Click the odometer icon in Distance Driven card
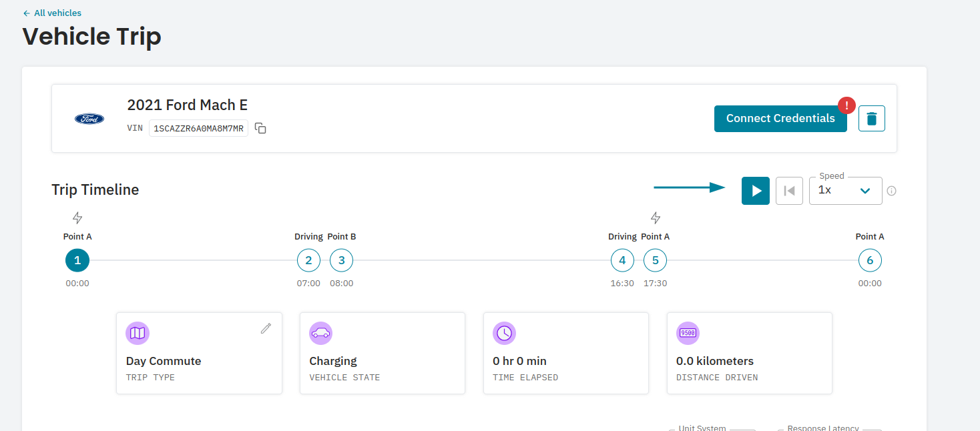 pos(688,334)
